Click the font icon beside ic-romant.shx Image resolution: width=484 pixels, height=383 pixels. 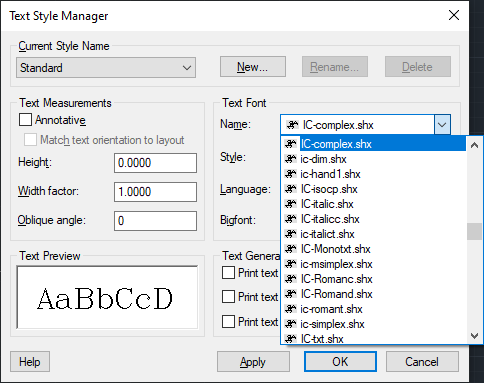[291, 309]
